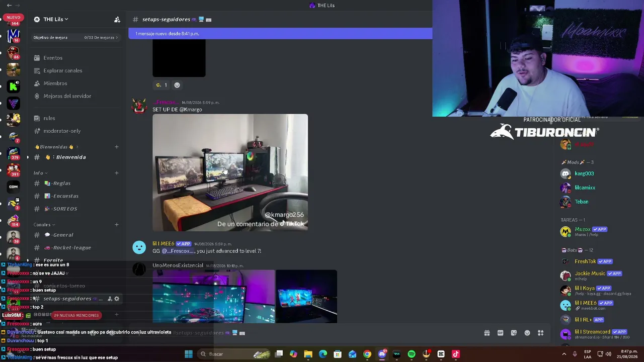Open THE Lils server dropdown menu

tap(55, 20)
